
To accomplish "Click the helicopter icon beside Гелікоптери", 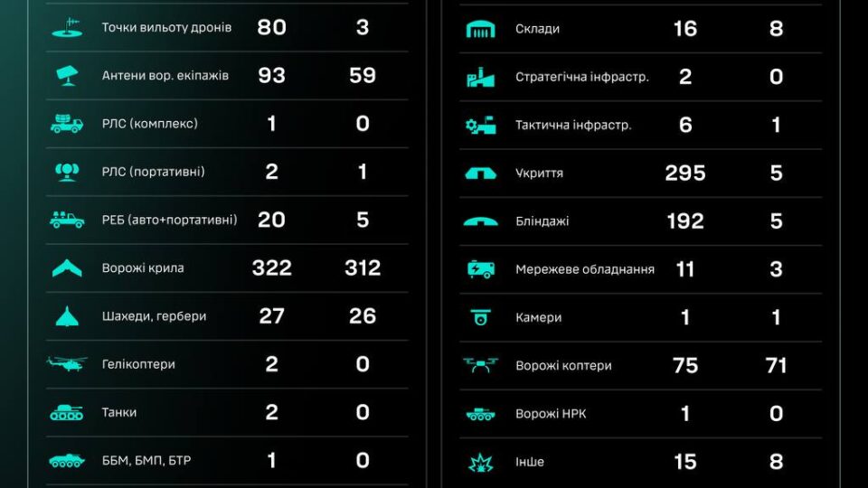I will [67, 364].
